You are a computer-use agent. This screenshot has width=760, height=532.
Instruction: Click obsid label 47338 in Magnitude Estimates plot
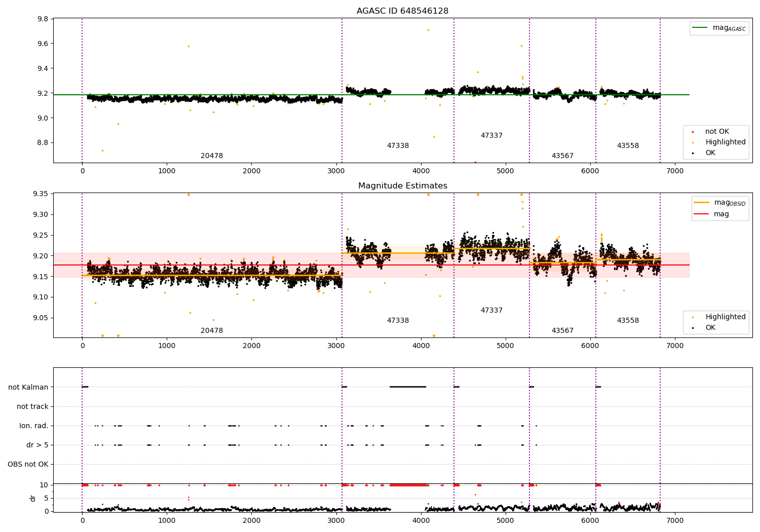pos(398,321)
